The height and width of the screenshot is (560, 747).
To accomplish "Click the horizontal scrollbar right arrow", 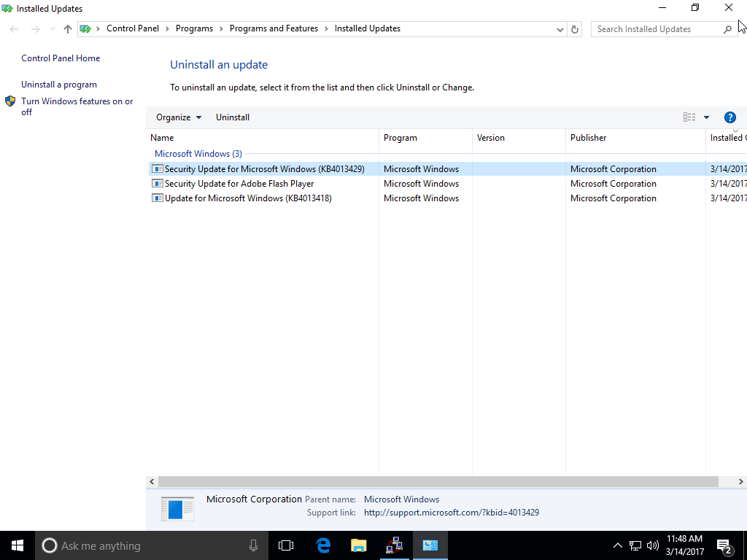I will click(x=741, y=482).
